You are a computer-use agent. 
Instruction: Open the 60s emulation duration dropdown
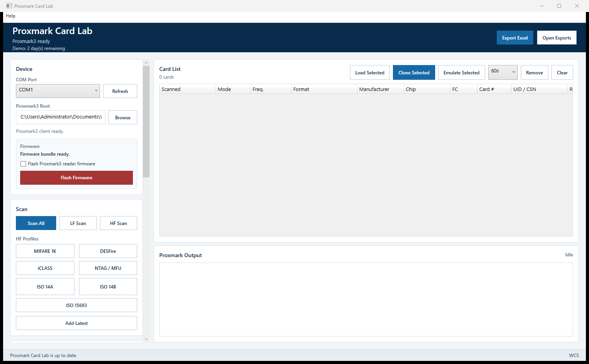[503, 72]
